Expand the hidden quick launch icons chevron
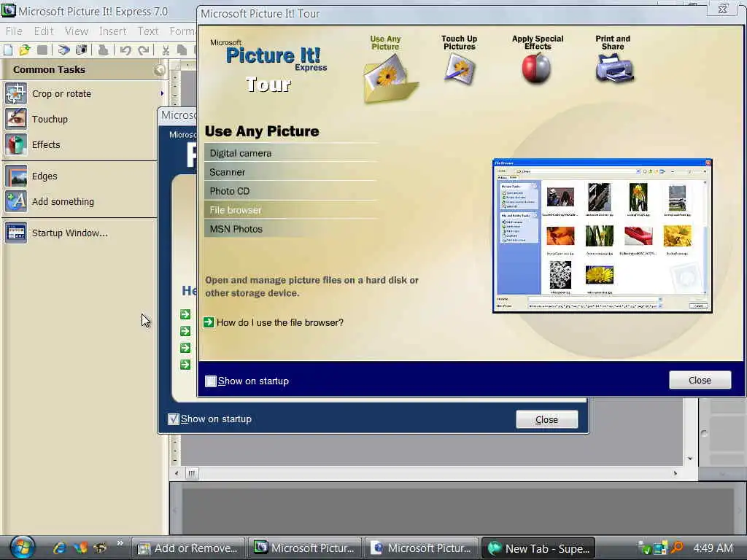 coord(120,542)
